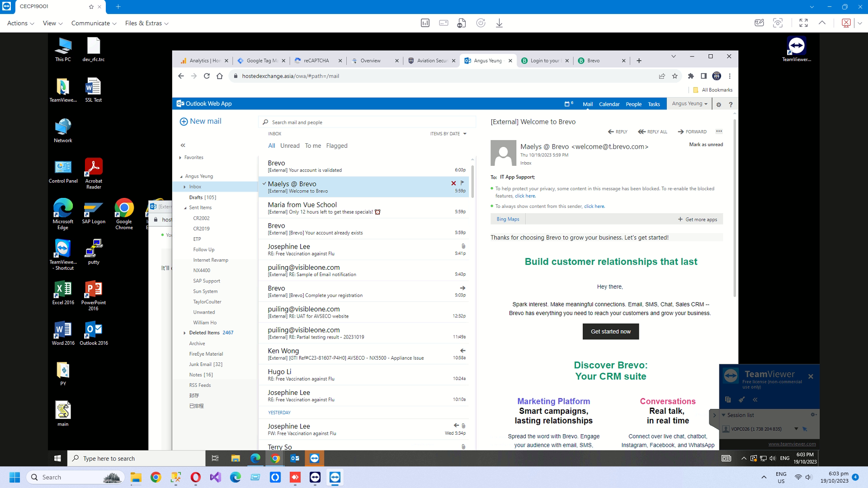868x488 pixels.
Task: Open View menu dropdown in TeamViewer
Action: pos(52,23)
